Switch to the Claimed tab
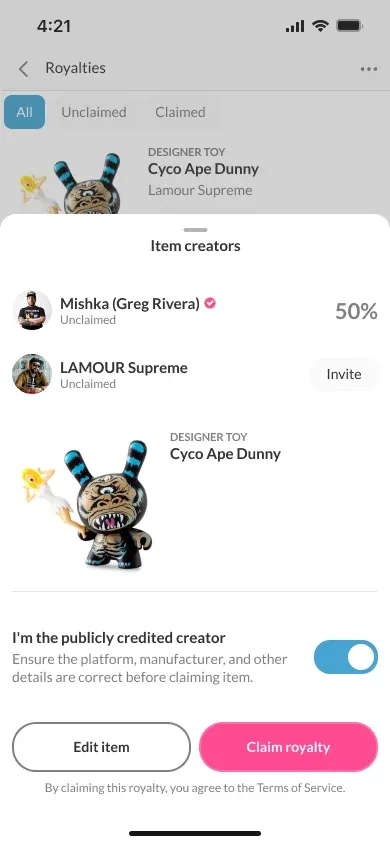390x844 pixels. [180, 112]
